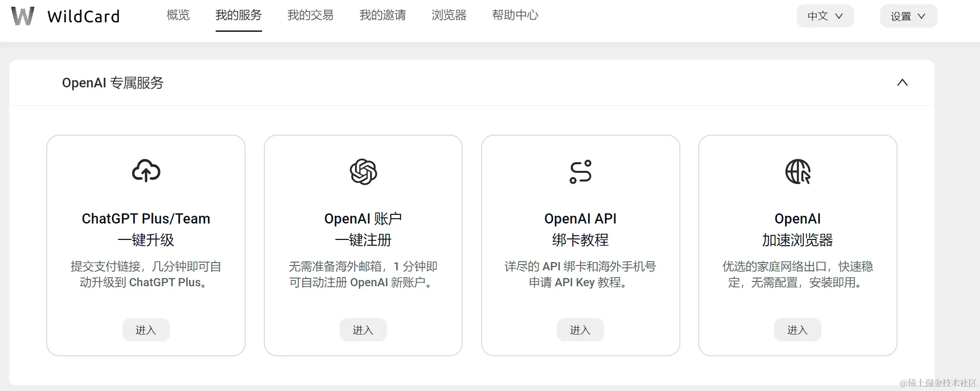The width and height of the screenshot is (980, 391).
Task: Click the WildCard brand name text
Action: tap(83, 16)
